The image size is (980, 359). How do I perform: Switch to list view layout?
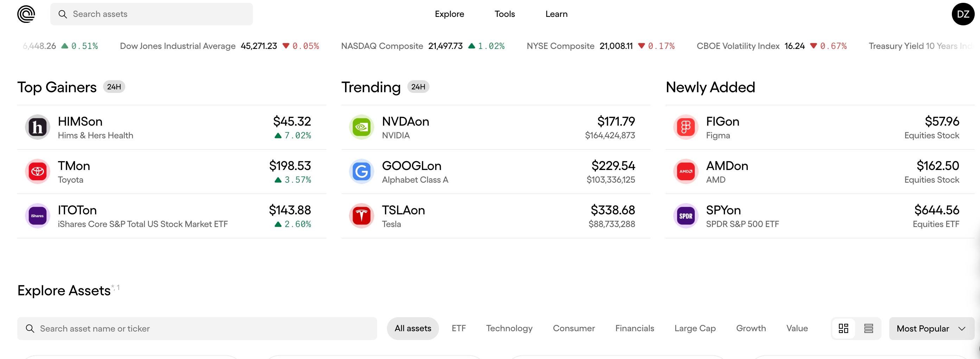(868, 328)
